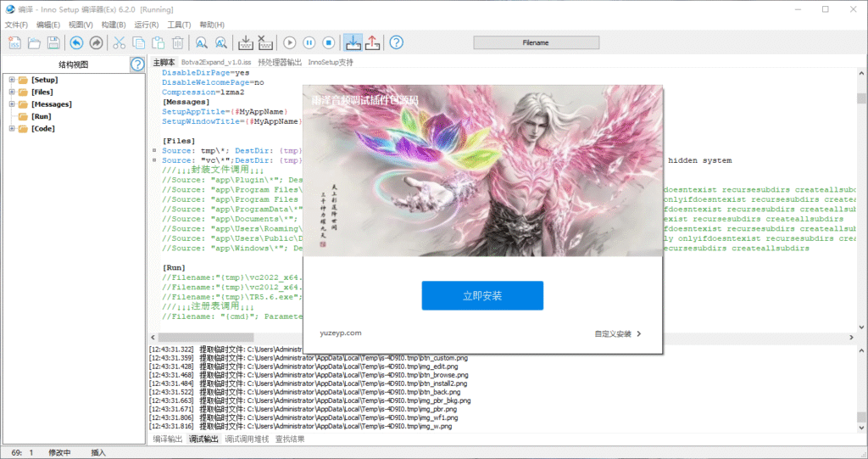Open 自定义安装 custom install option
This screenshot has width=868, height=459.
618,333
